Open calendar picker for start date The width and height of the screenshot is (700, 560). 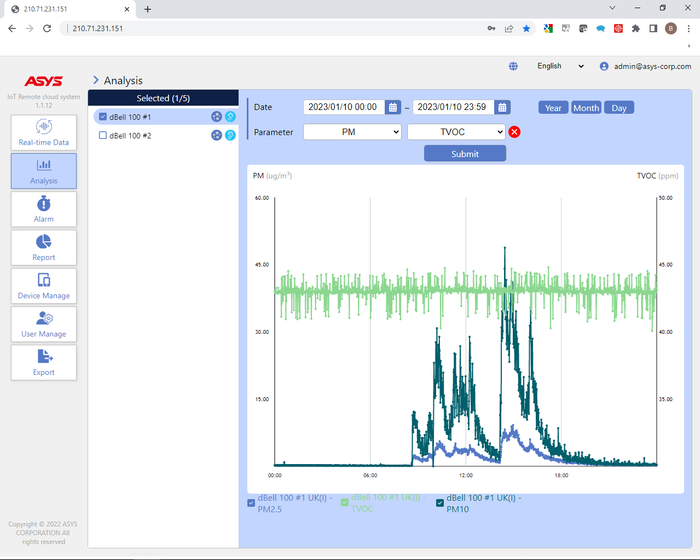pos(393,107)
